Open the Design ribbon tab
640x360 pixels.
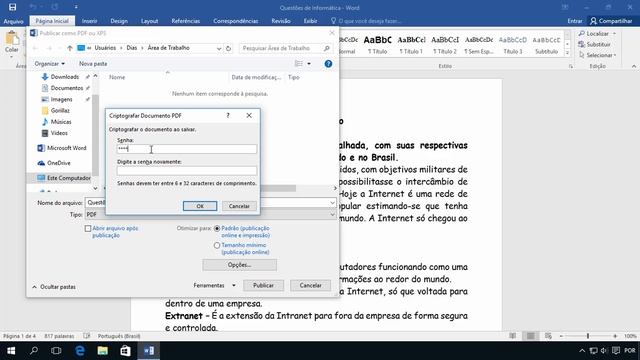click(119, 21)
